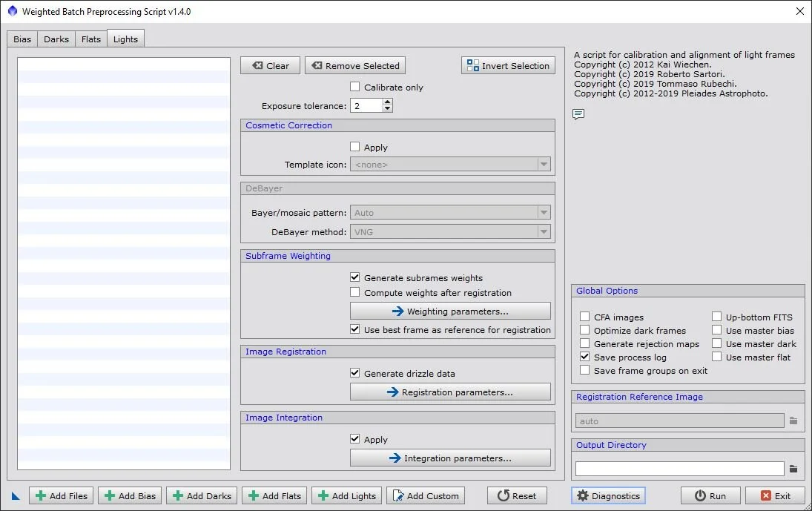Enable Generate rejection maps option
Image resolution: width=812 pixels, height=511 pixels.
tap(584, 343)
